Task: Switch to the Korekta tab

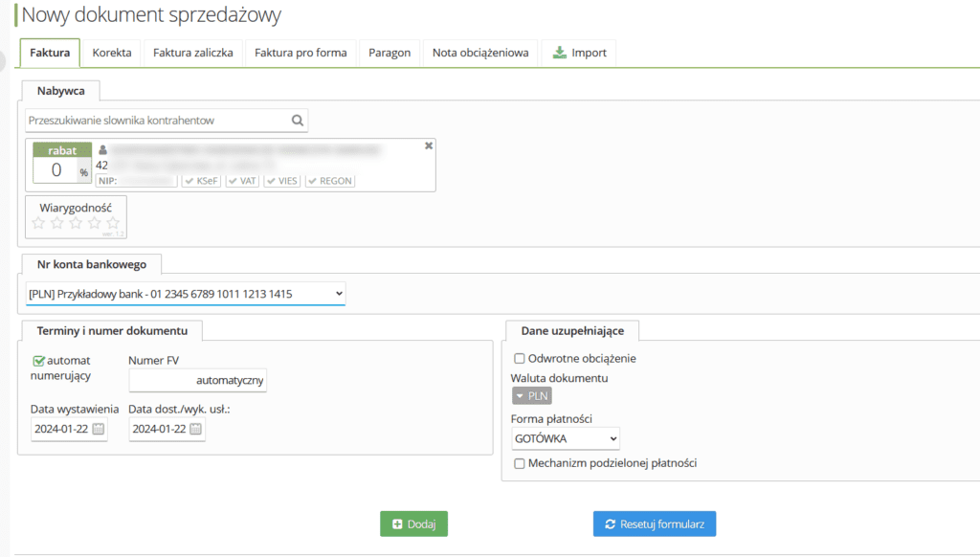Action: (112, 53)
